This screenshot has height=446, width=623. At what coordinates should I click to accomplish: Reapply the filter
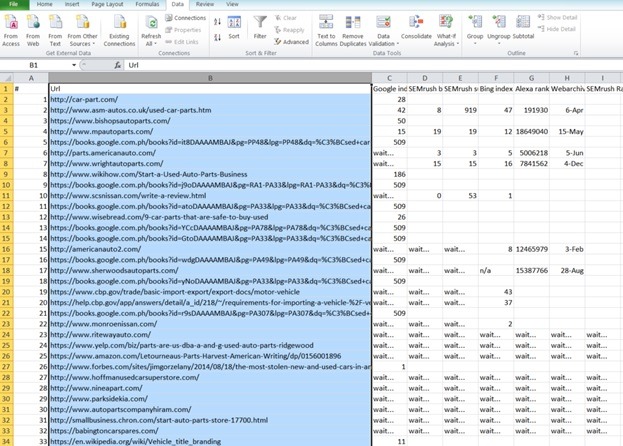click(x=289, y=30)
